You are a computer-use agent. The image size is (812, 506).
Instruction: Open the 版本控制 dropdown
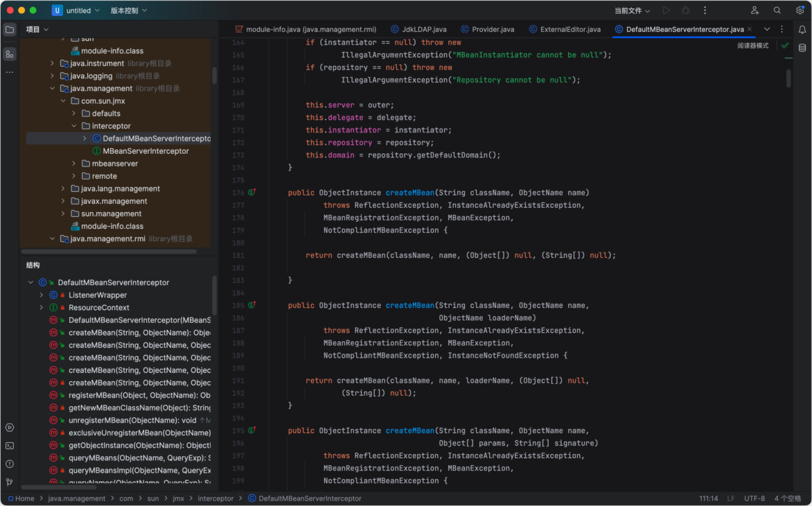129,10
